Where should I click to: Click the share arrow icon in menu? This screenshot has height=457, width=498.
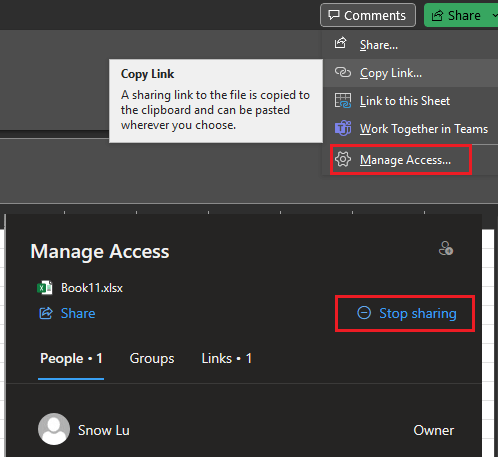point(341,43)
